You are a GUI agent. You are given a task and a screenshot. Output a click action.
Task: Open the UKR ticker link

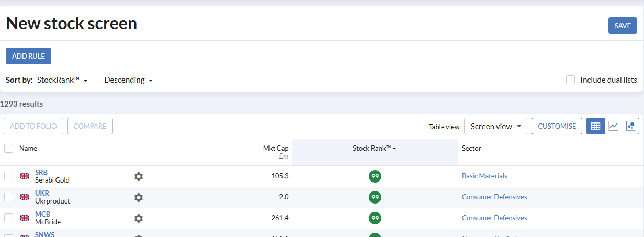click(42, 193)
